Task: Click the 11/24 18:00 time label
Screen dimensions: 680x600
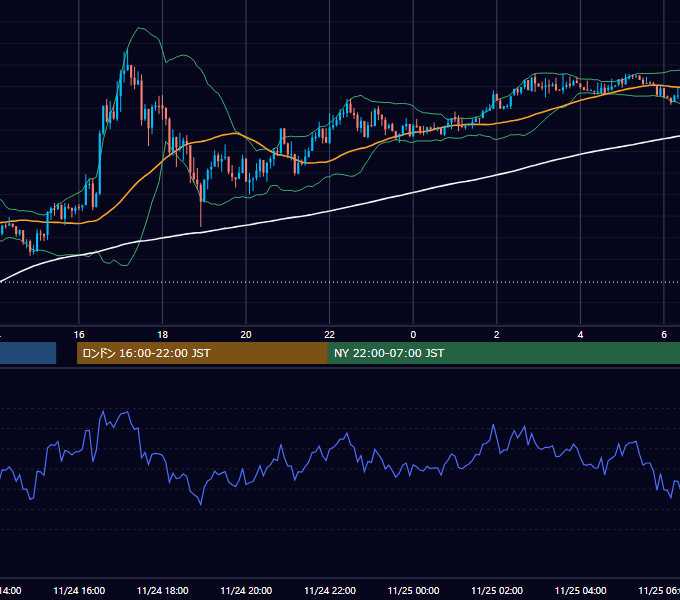Action: click(163, 590)
